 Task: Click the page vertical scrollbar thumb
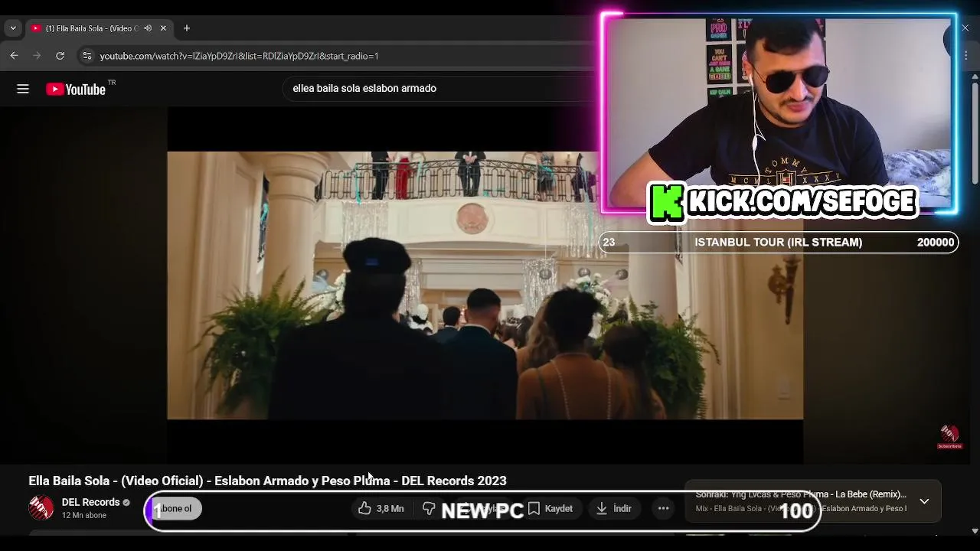tap(975, 132)
